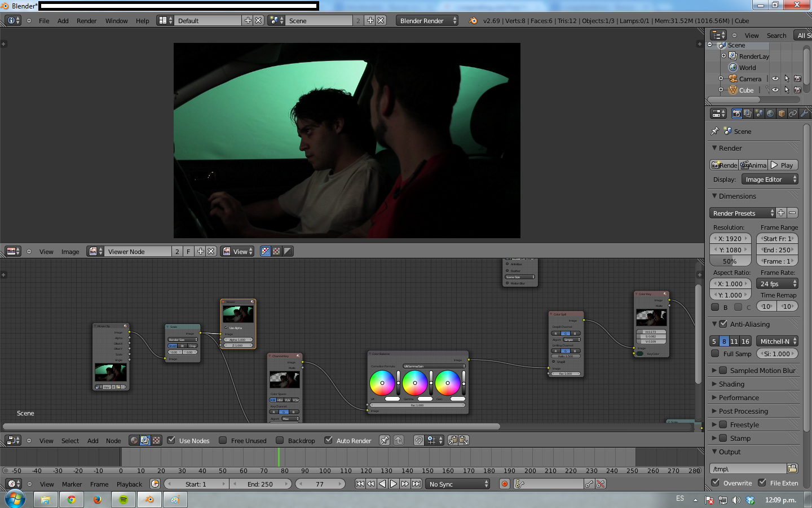Click the resolution percentage 50% slider

click(730, 261)
